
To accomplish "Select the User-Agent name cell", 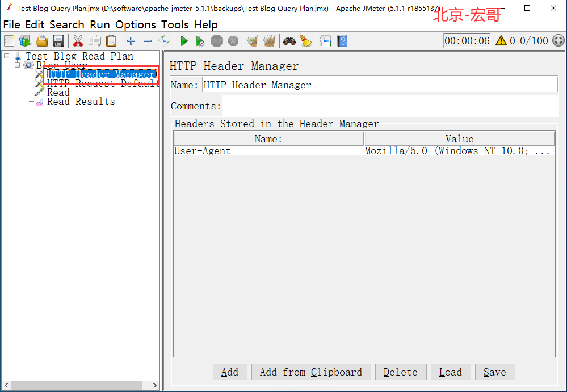I will pos(268,151).
